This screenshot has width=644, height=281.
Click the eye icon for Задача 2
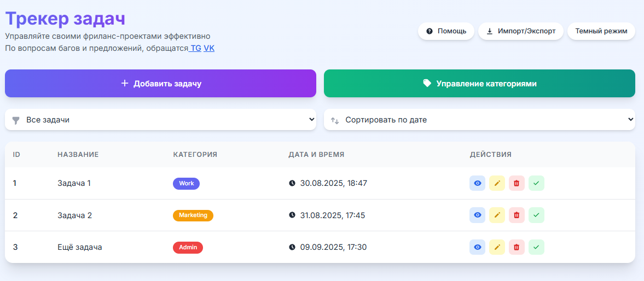[x=477, y=215]
